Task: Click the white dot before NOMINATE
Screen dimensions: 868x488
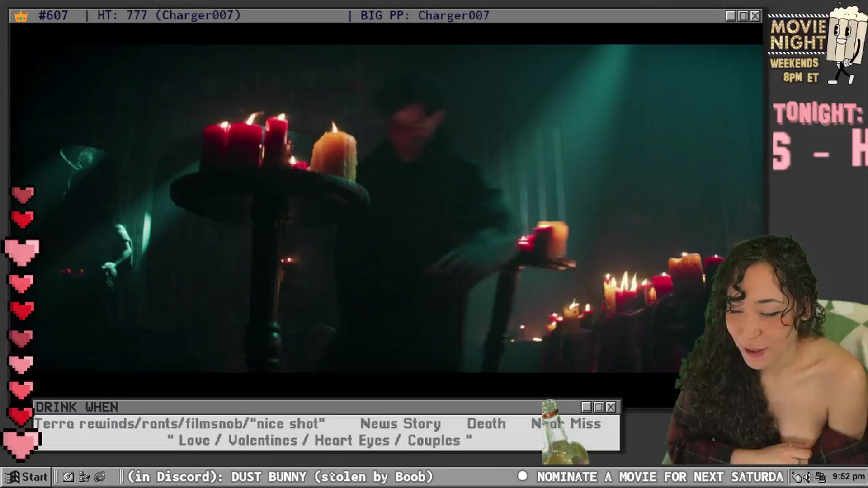Action: [523, 476]
